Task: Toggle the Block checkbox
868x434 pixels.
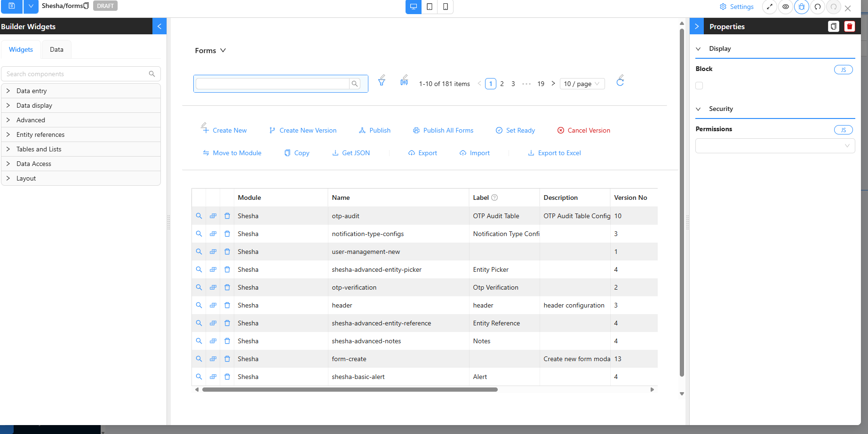Action: pyautogui.click(x=699, y=86)
